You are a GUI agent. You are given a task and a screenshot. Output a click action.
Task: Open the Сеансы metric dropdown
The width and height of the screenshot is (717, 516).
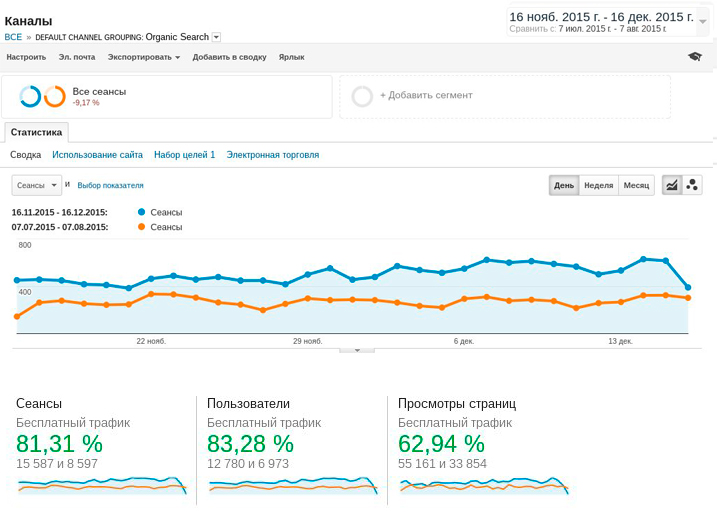point(37,185)
